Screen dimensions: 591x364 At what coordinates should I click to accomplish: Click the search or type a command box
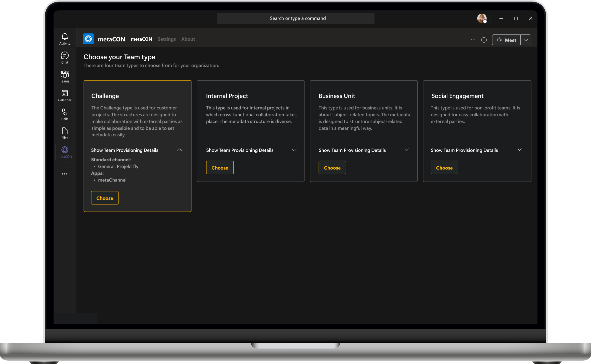(x=295, y=18)
